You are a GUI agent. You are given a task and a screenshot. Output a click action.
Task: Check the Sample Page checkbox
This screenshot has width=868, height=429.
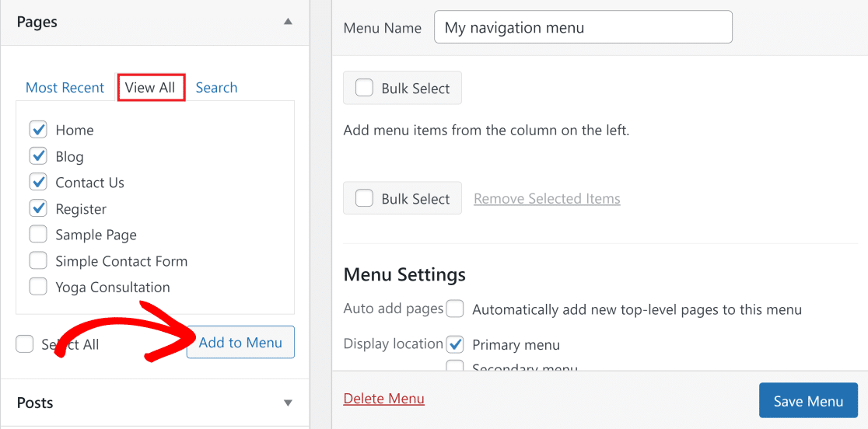[x=38, y=235]
